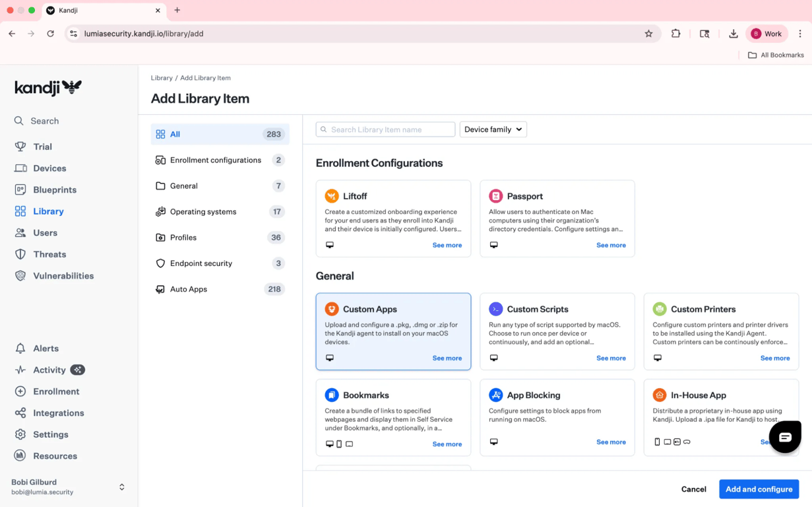Bookmark this page with the star icon

pos(648,34)
